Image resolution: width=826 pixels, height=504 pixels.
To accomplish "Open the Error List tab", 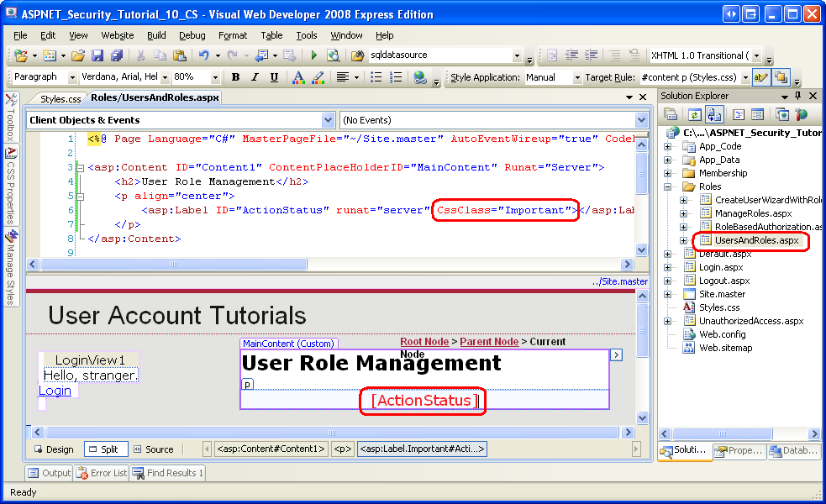I will (x=103, y=473).
